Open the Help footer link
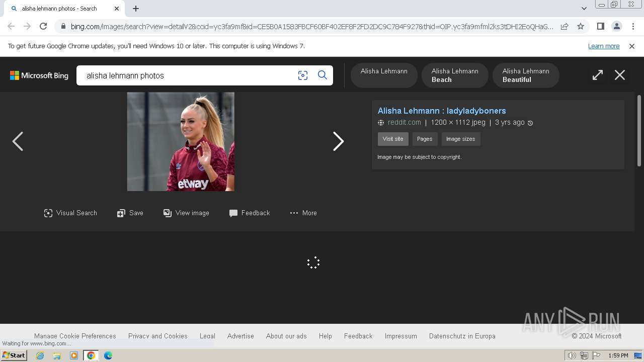 click(326, 336)
